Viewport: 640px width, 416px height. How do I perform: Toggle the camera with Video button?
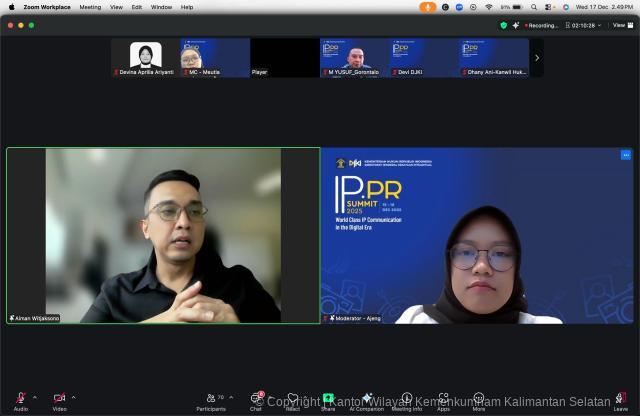pyautogui.click(x=59, y=398)
